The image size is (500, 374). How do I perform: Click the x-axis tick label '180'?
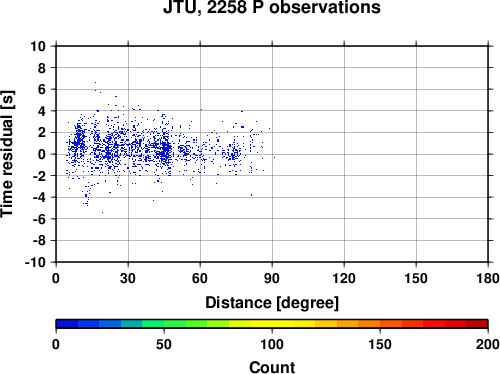click(488, 278)
